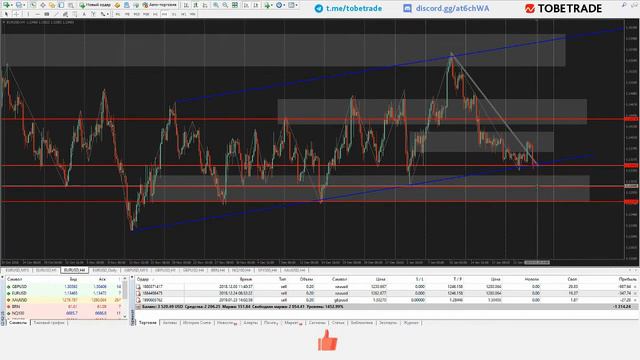Zoom in on the chart
Viewport: 640px width, 360px height.
tap(216, 5)
